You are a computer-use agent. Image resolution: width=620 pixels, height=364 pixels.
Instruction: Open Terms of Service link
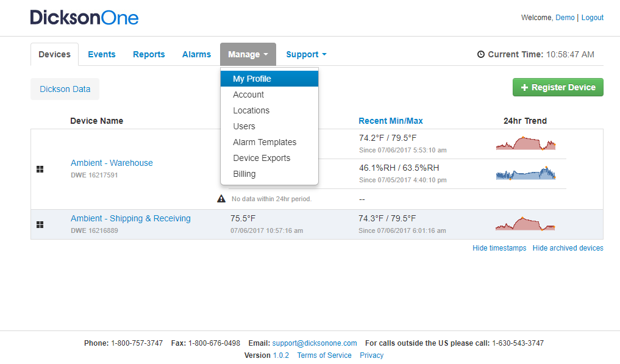pos(324,355)
